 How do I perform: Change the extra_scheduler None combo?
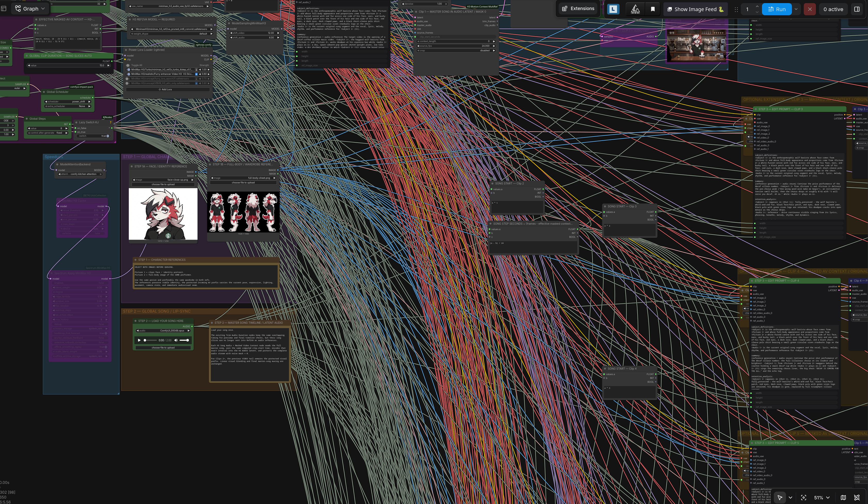tap(68, 106)
